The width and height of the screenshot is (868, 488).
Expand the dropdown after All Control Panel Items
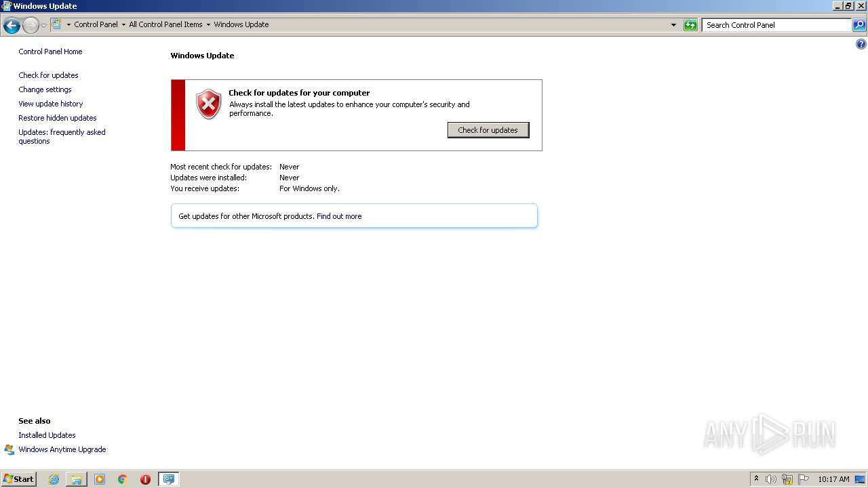208,24
